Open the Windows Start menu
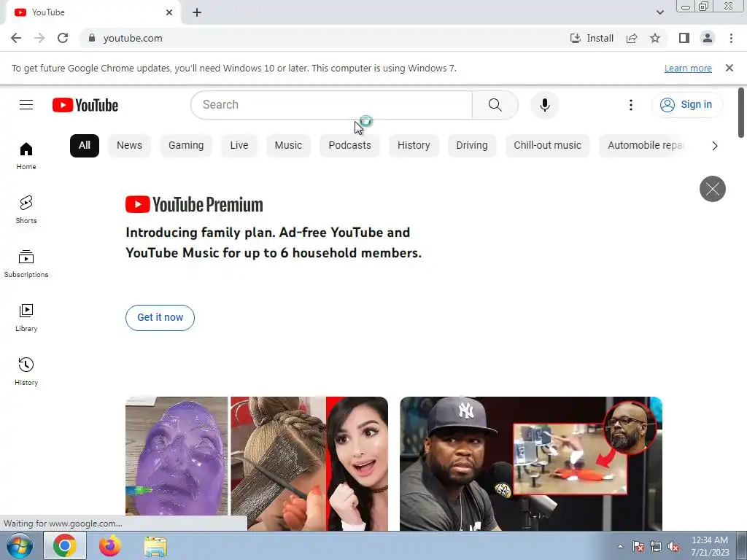The height and width of the screenshot is (560, 747). 20,546
